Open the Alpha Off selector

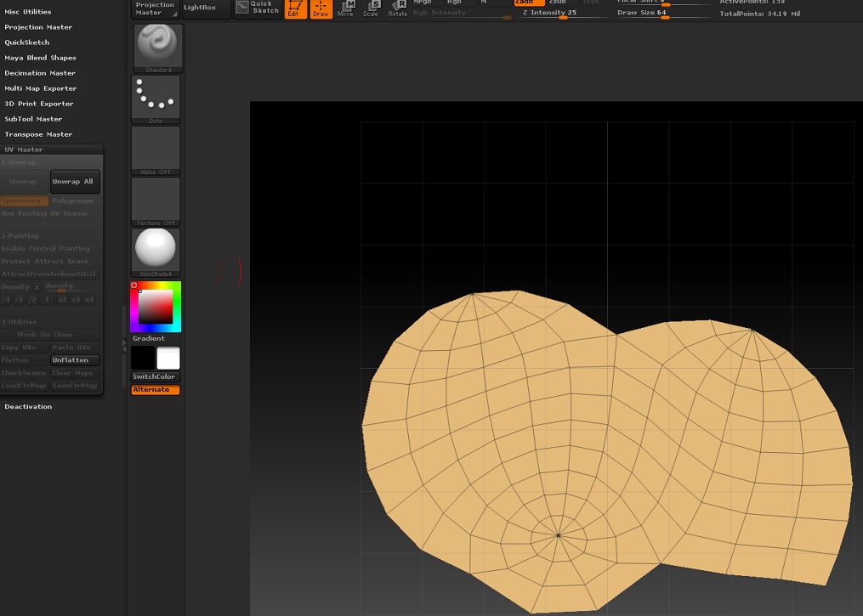pos(156,150)
